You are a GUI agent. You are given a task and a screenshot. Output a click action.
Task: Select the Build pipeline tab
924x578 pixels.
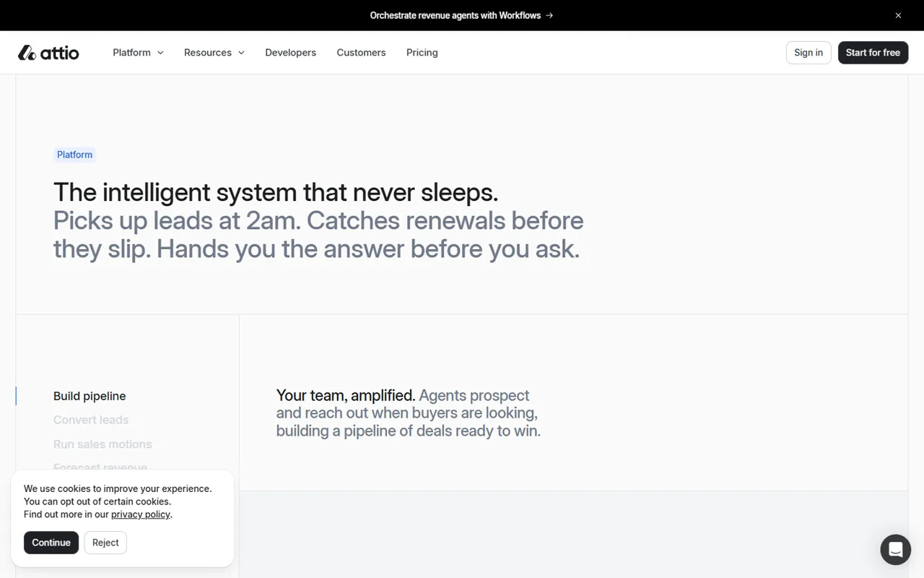90,396
